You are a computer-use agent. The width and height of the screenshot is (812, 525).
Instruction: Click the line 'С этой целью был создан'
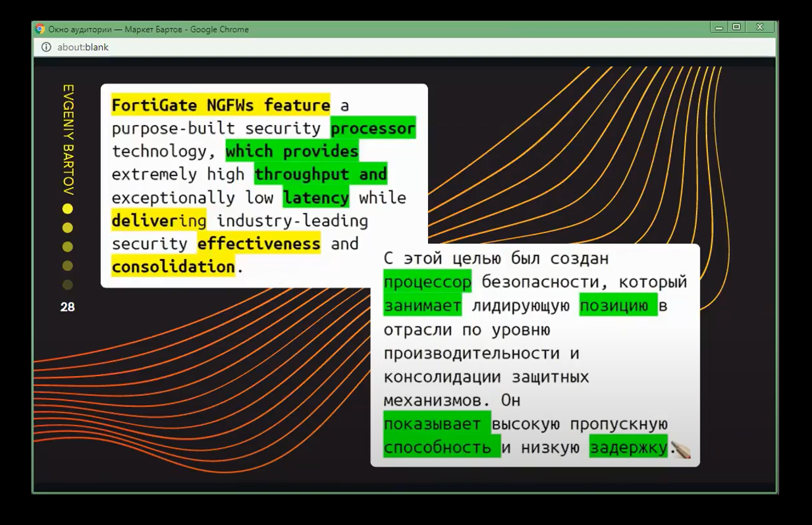[x=496, y=259]
